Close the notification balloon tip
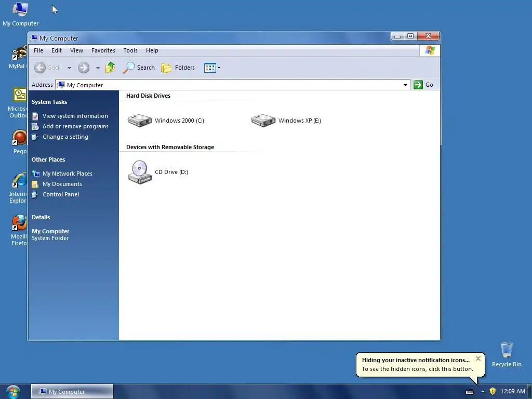The height and width of the screenshot is (399, 532). pyautogui.click(x=478, y=358)
